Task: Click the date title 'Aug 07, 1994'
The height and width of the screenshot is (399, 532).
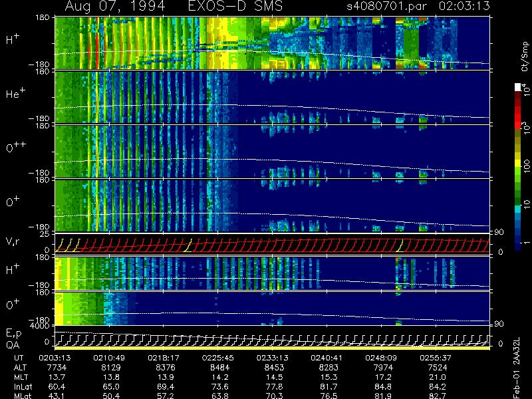Action: point(115,6)
